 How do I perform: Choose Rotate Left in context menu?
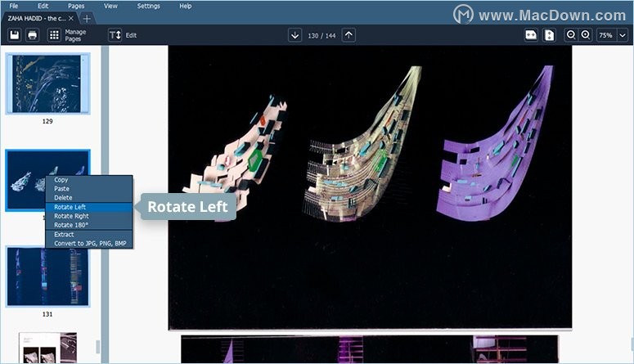pos(89,207)
